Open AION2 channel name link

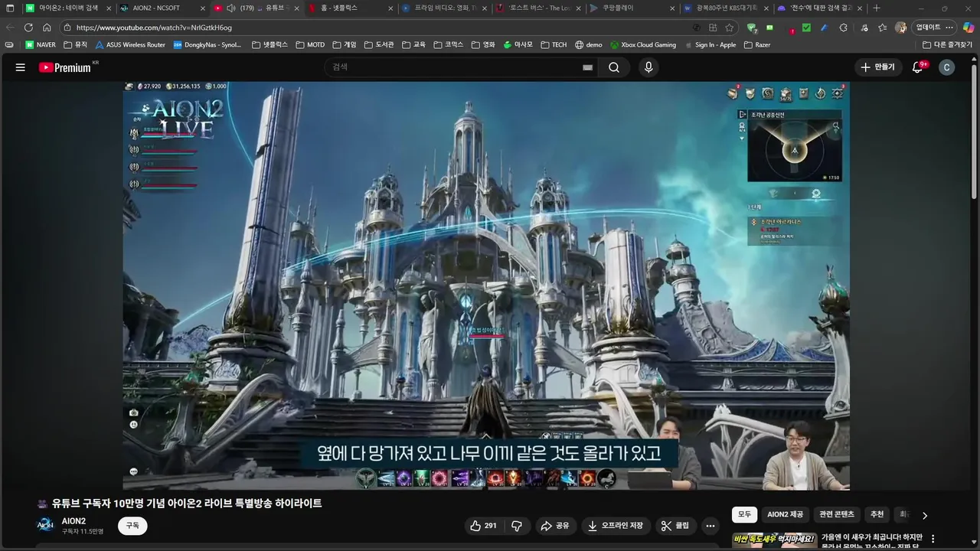(73, 521)
